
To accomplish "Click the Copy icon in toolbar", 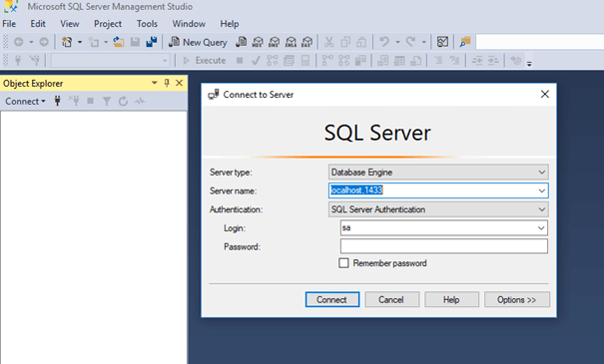I will point(345,42).
